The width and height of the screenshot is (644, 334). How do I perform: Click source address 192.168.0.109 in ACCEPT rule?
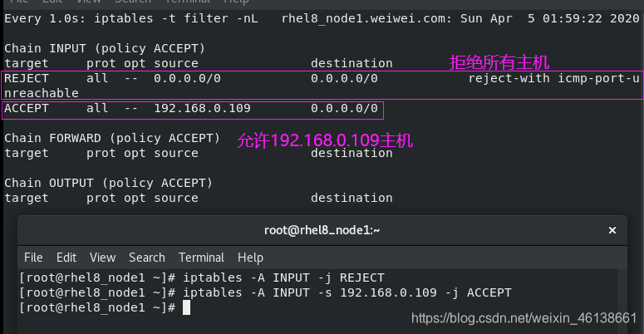[202, 108]
